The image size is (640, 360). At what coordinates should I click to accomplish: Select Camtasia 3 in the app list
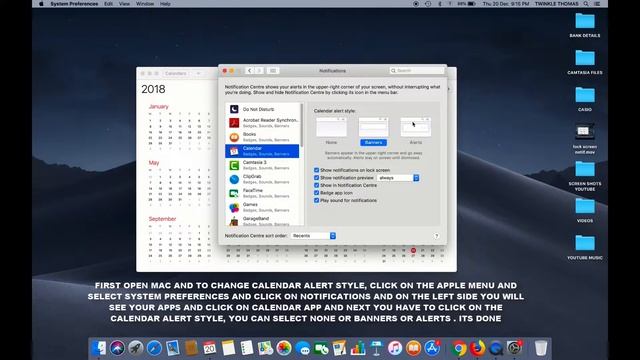tap(262, 165)
